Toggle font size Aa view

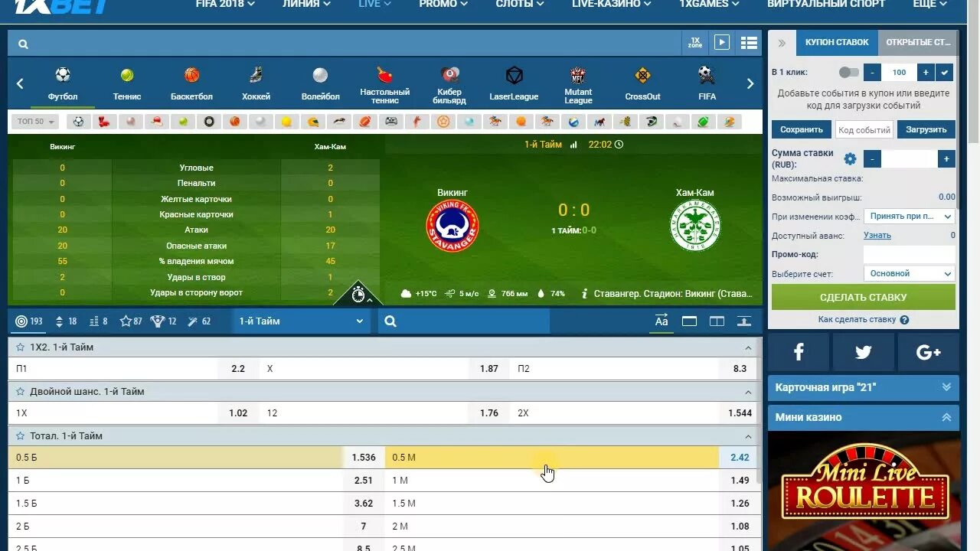(x=661, y=321)
